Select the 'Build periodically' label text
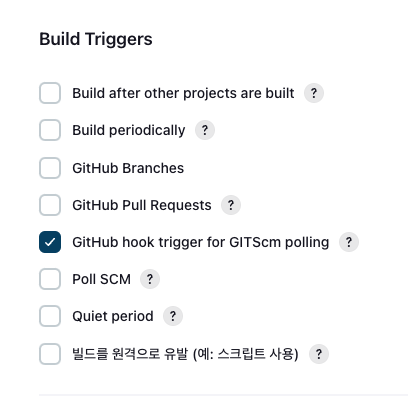Viewport: 408px width, 409px height. (129, 130)
